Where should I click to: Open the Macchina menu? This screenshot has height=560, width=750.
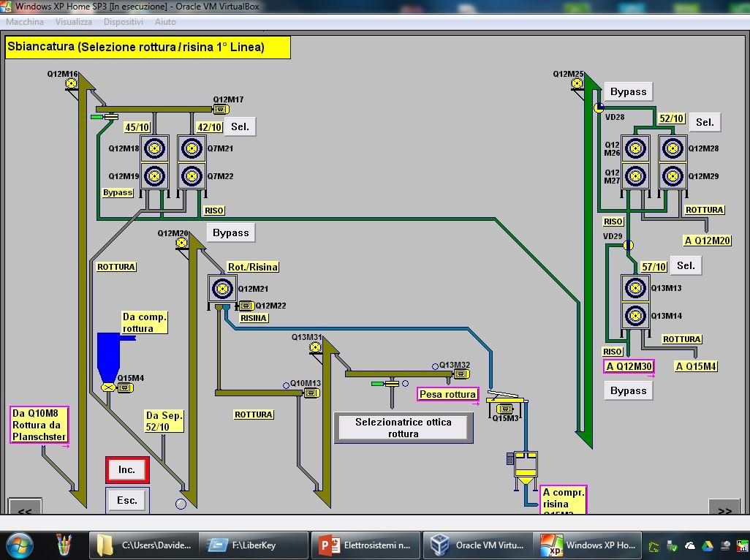coord(24,22)
